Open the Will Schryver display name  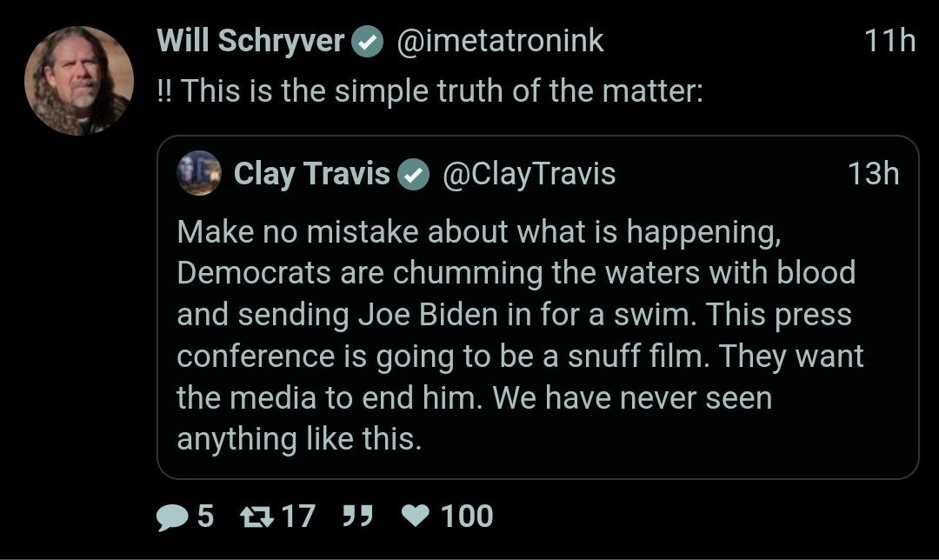coord(251,41)
